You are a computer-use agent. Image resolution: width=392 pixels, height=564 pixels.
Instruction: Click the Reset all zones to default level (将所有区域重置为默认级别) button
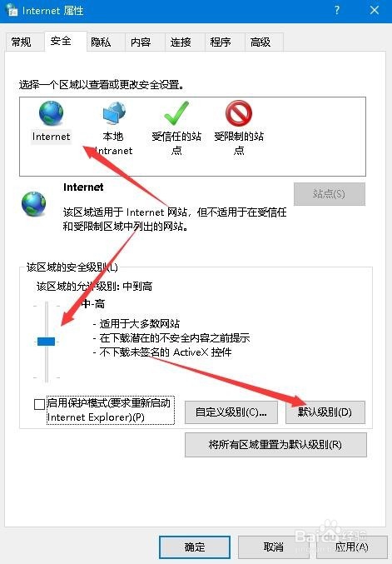point(275,445)
